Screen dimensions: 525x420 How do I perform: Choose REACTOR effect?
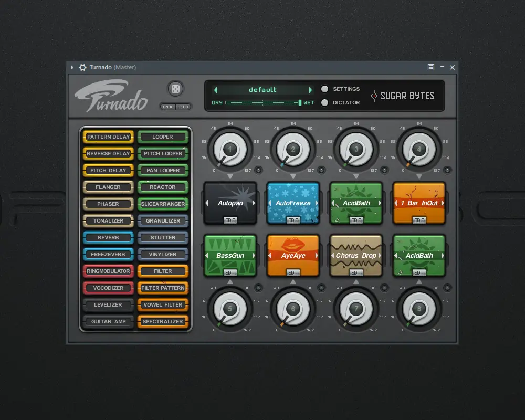click(x=163, y=187)
